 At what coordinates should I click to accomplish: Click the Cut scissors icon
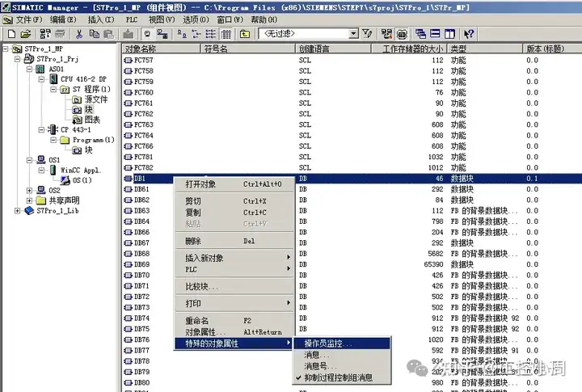[x=79, y=34]
